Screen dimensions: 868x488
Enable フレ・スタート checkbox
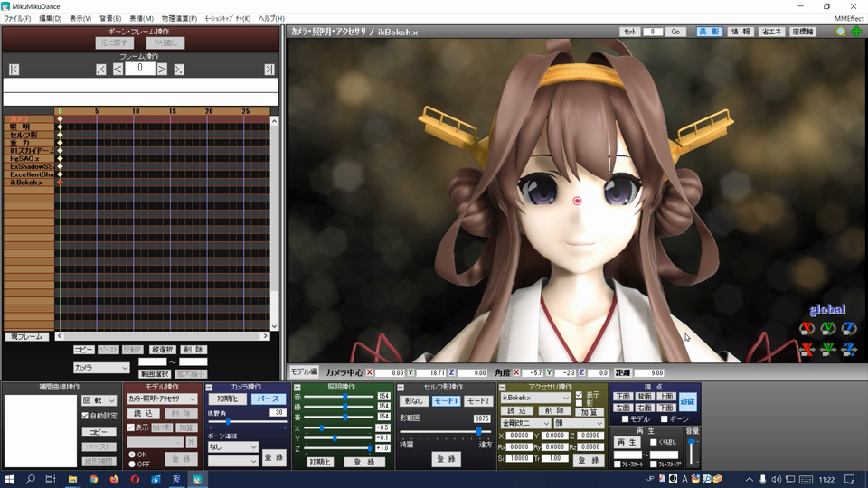coord(618,464)
